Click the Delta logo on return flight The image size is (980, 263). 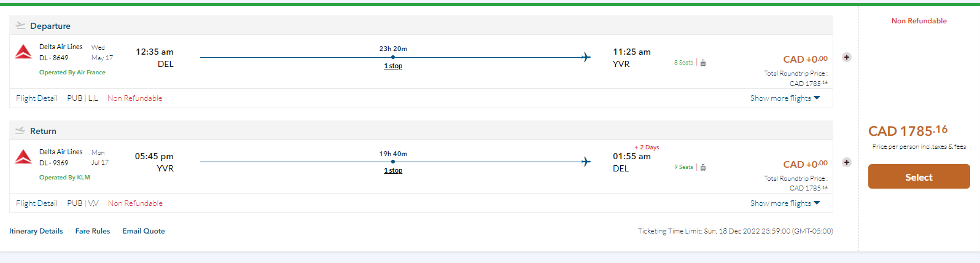pos(23,157)
